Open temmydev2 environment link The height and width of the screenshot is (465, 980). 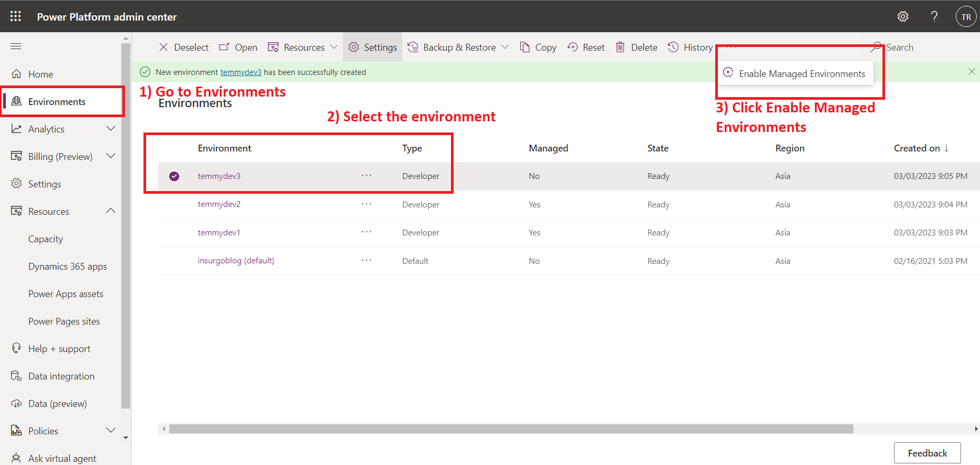tap(219, 204)
